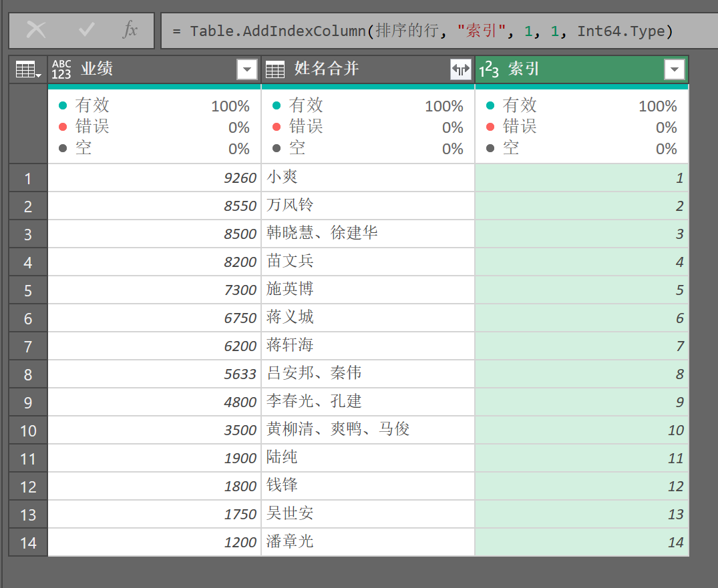Screen dimensions: 718x588
Task: Cancel formula edit with the X icon
Action: [x=36, y=30]
